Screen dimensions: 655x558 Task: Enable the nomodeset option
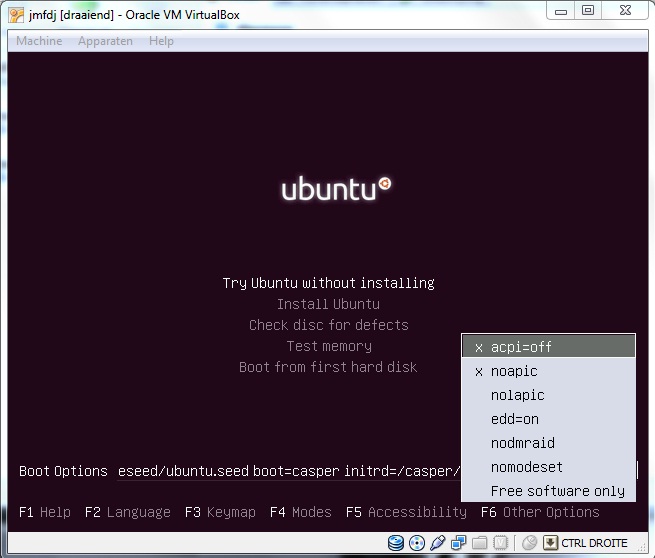coord(548,467)
